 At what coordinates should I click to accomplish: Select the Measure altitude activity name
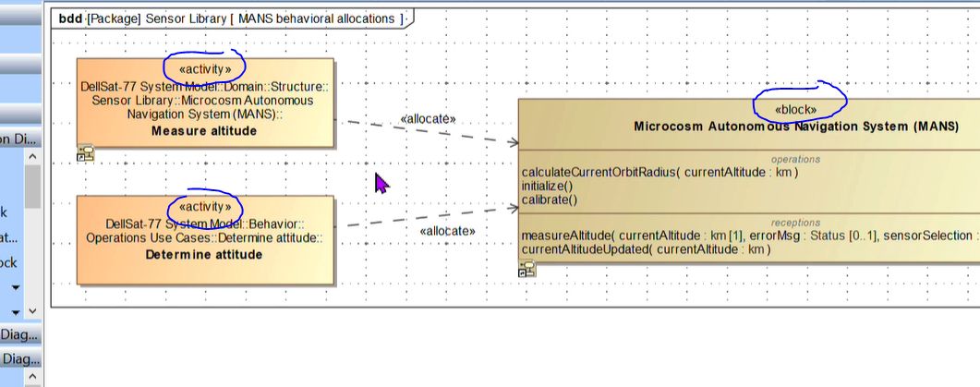(x=204, y=130)
